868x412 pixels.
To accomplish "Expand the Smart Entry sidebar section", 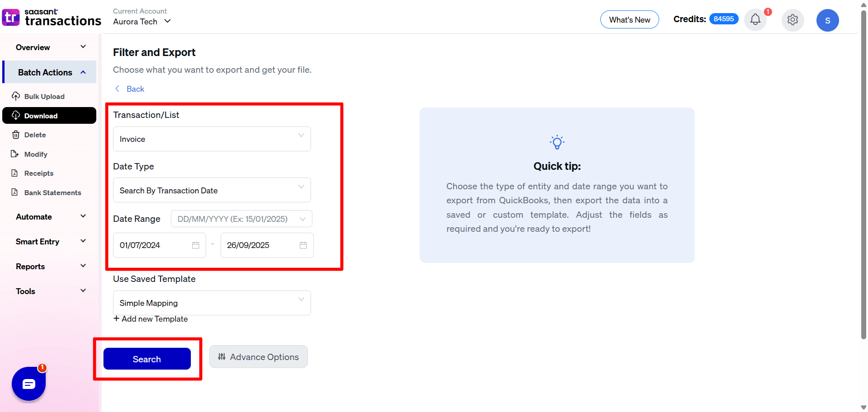I will (x=50, y=241).
